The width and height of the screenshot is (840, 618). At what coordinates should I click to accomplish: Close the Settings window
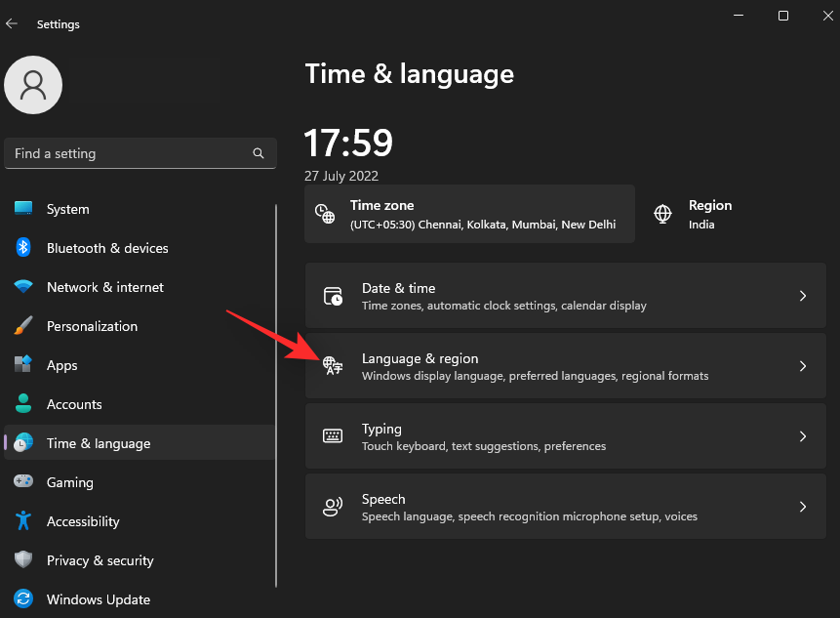pos(827,16)
